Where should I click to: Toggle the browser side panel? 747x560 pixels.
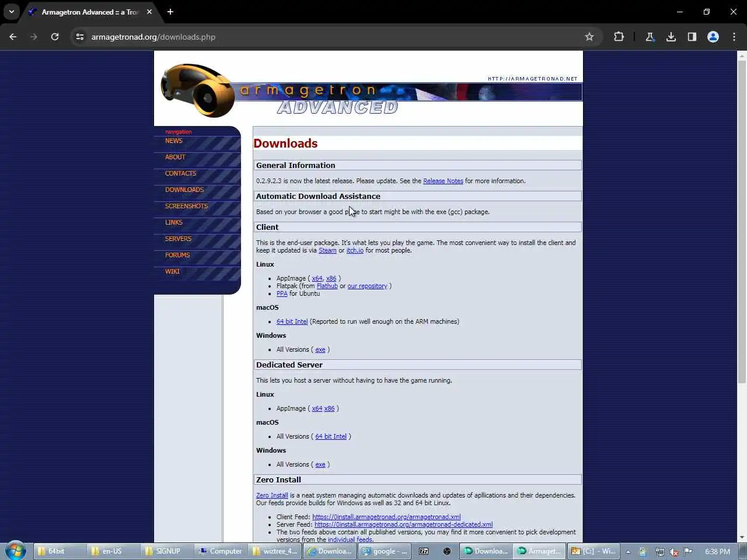(x=692, y=37)
